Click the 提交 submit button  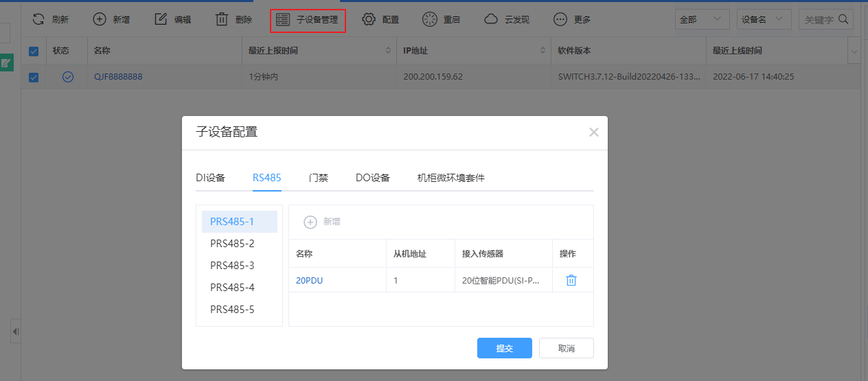pos(505,348)
